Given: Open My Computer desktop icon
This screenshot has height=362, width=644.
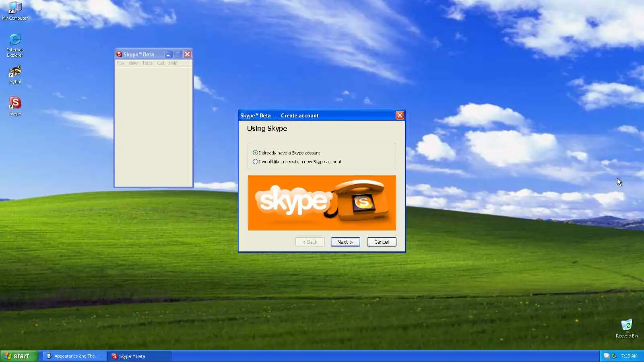Looking at the screenshot, I should [x=15, y=11].
